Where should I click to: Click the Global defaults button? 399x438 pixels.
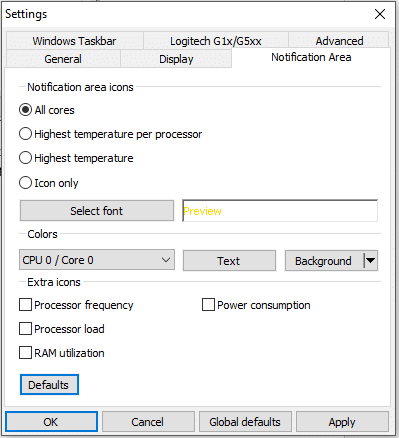tap(245, 422)
